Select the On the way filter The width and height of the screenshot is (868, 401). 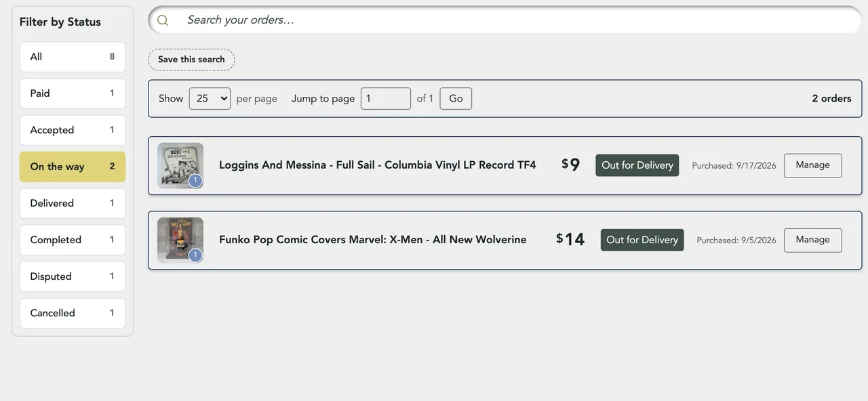[x=73, y=167]
